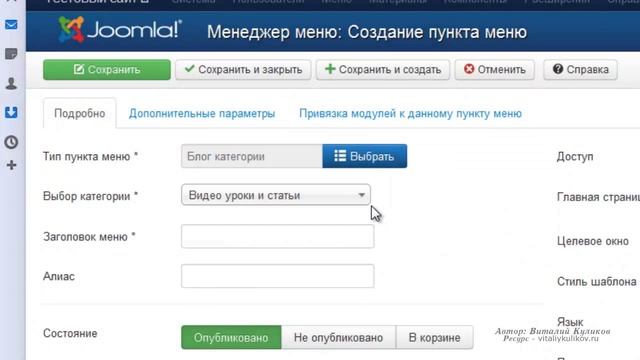
Task: Click the blue Выбрать menu type button
Action: (x=364, y=156)
